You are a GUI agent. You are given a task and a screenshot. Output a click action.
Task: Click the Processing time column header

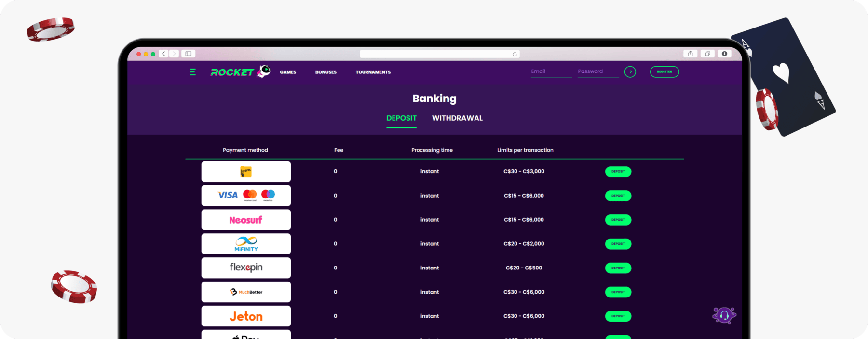(x=432, y=150)
